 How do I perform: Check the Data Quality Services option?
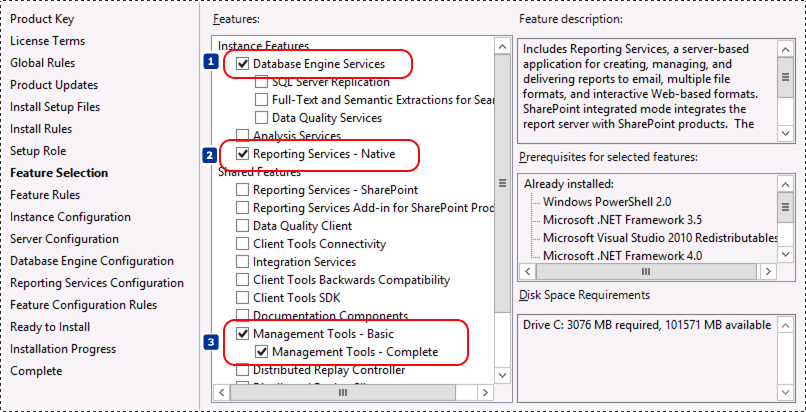coord(262,118)
